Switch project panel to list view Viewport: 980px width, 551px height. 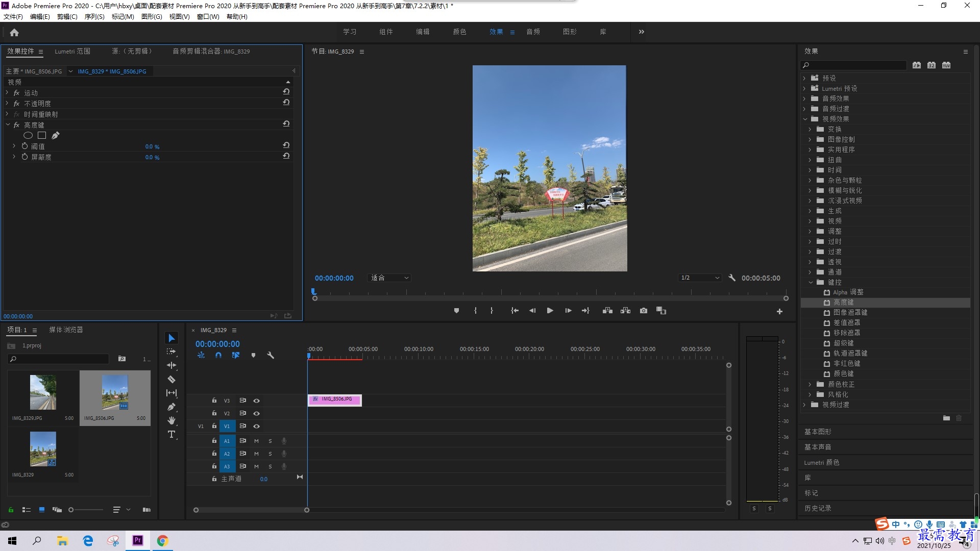coord(27,510)
